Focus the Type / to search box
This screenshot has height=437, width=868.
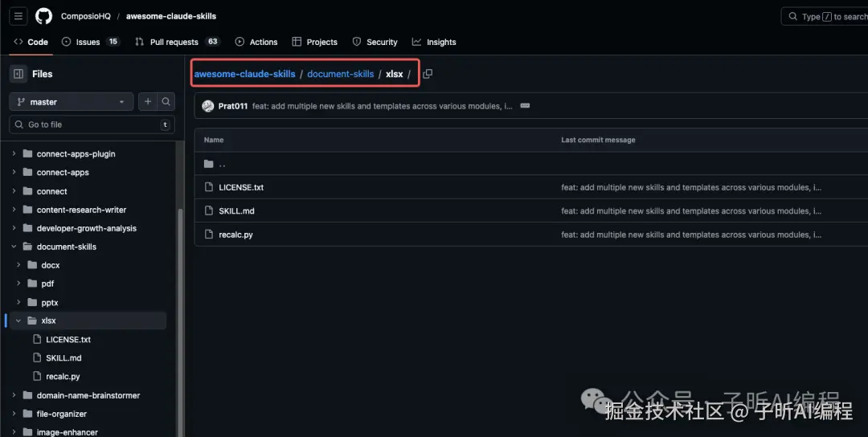(825, 17)
